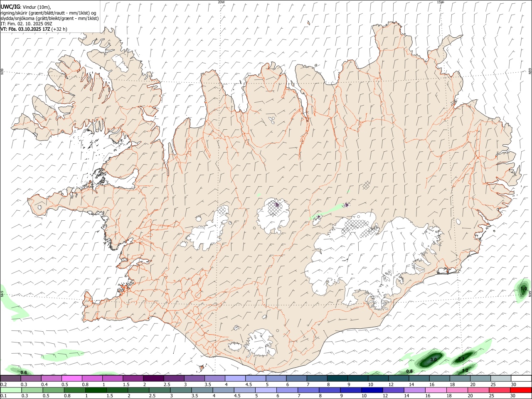Screen dimensions: 532x399
Task: Select the rain legend swatch starting at 2.5
Action: click(160, 390)
